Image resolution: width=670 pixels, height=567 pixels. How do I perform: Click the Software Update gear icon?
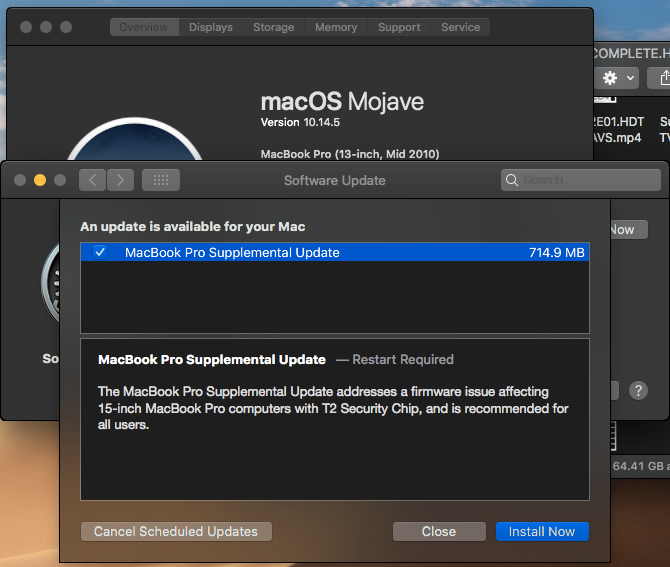point(50,283)
